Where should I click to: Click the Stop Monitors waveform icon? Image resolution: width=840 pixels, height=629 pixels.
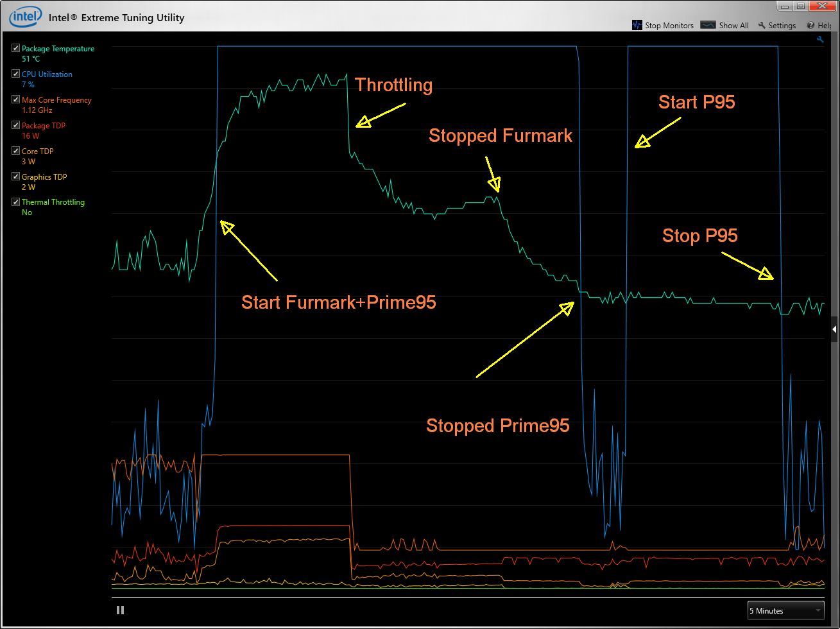tap(637, 25)
